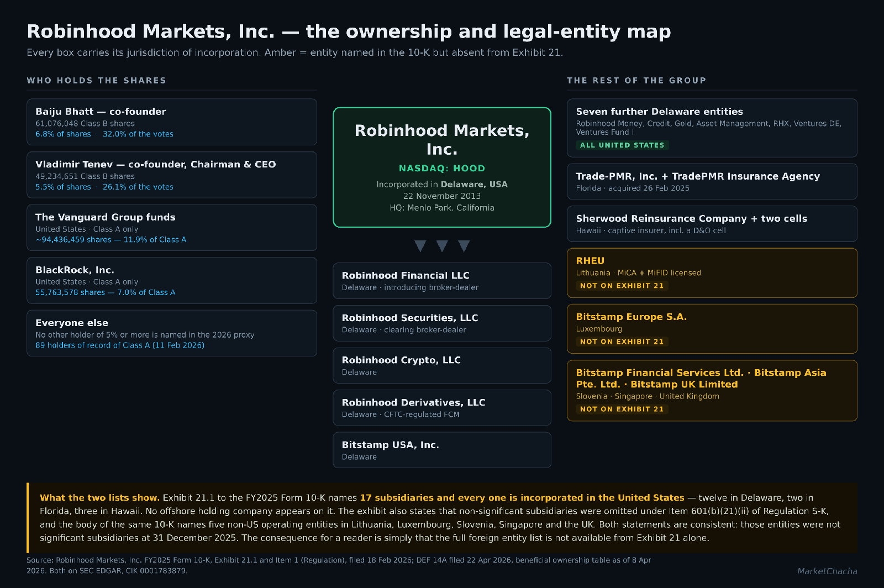Select the Everyone else holder card
The height and width of the screenshot is (588, 884).
pos(172,333)
